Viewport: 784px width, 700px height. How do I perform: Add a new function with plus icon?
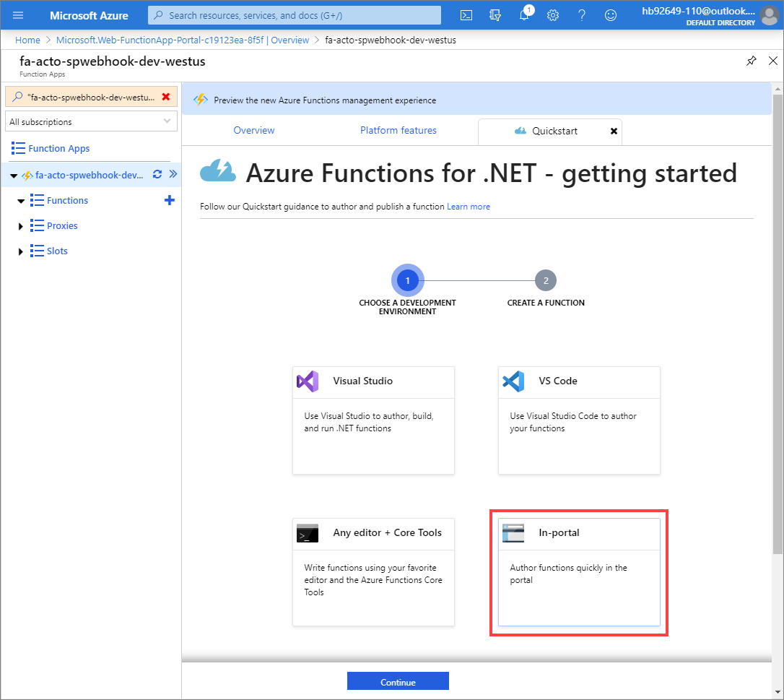(x=170, y=200)
